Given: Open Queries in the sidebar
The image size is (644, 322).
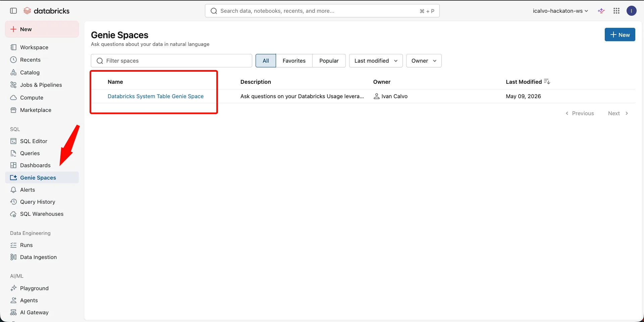Looking at the screenshot, I should point(42,153).
